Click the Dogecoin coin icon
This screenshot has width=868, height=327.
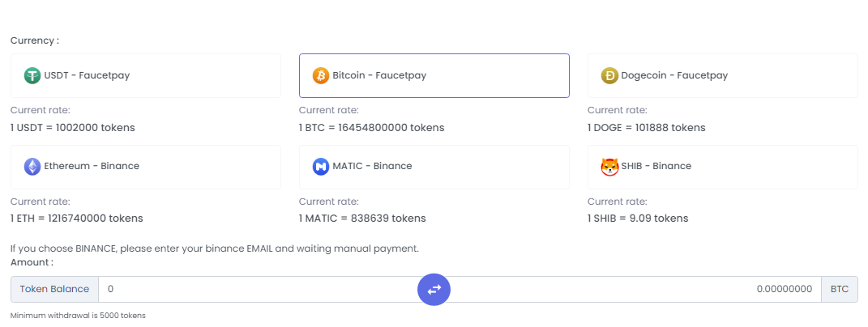pyautogui.click(x=609, y=76)
